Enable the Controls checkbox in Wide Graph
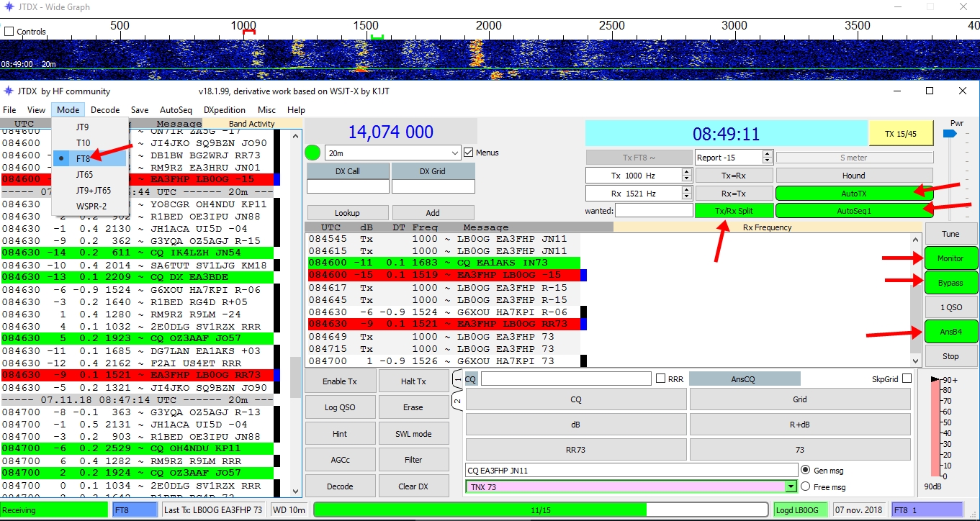 pyautogui.click(x=9, y=32)
